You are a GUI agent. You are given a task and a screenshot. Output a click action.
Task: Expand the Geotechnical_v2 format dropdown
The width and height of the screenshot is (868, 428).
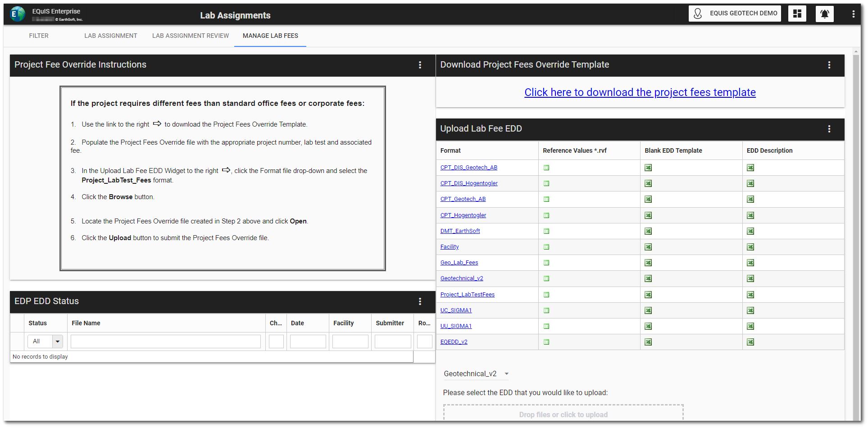(x=506, y=373)
